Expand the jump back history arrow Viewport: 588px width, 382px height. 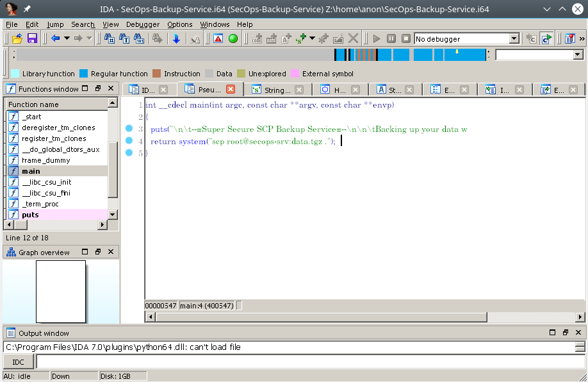pos(66,38)
